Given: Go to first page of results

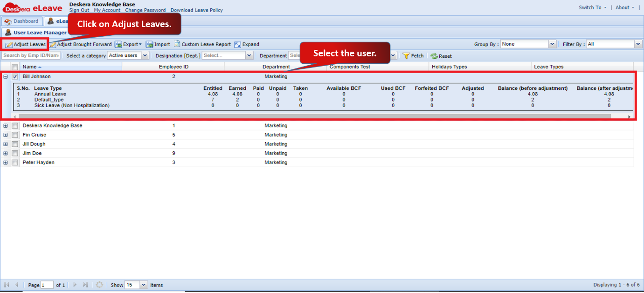Looking at the screenshot, I should (x=7, y=285).
